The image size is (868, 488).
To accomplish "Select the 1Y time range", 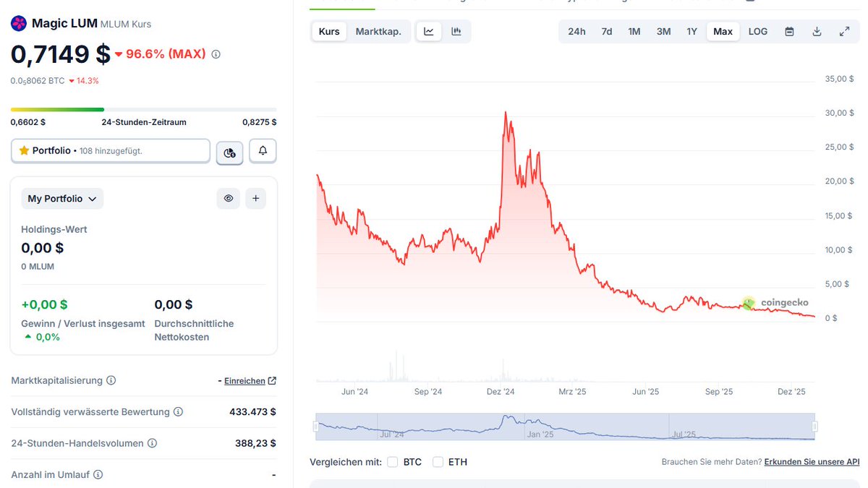I will [692, 32].
